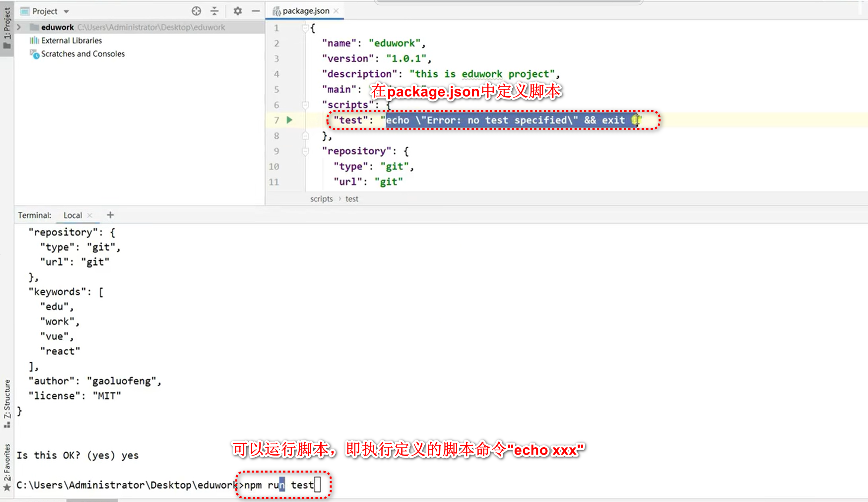Add a new terminal tab with plus icon
Screen dimensions: 868x502
(x=110, y=215)
